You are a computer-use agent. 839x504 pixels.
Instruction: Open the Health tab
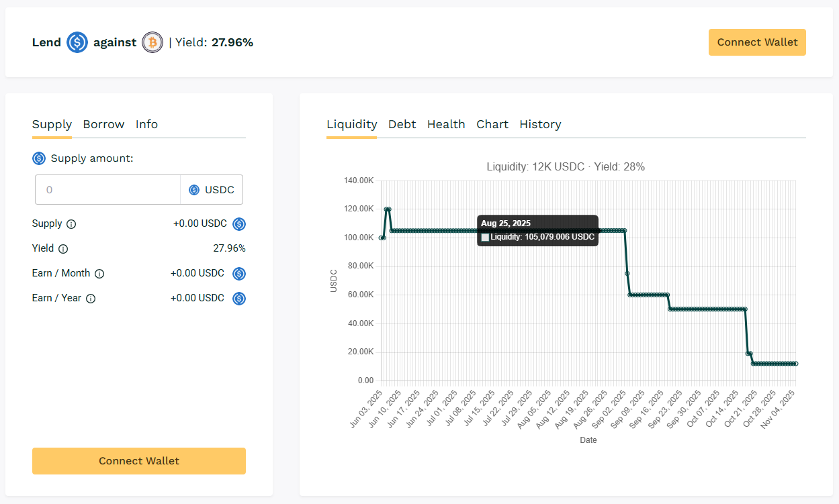pos(446,124)
